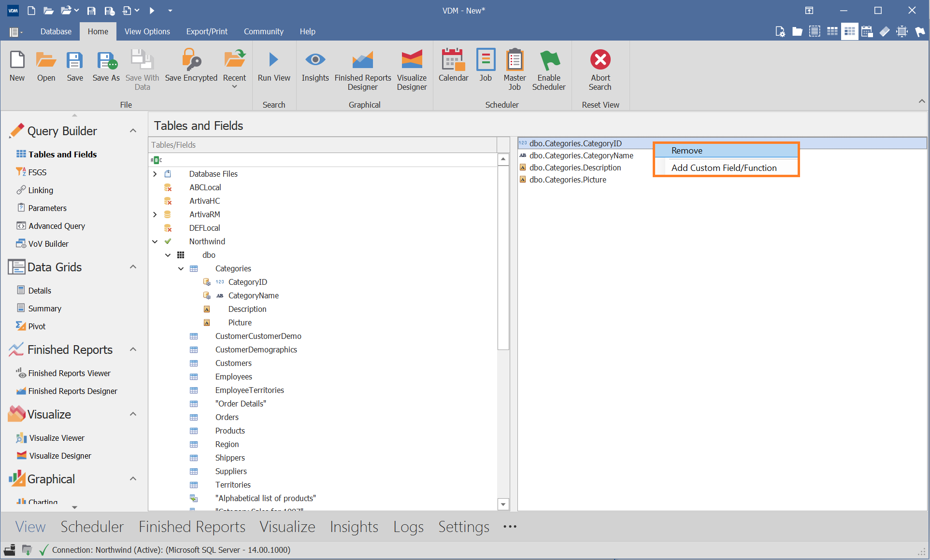Screen dimensions: 930x560
Task: Select the Customers table in the tree
Action: (233, 363)
